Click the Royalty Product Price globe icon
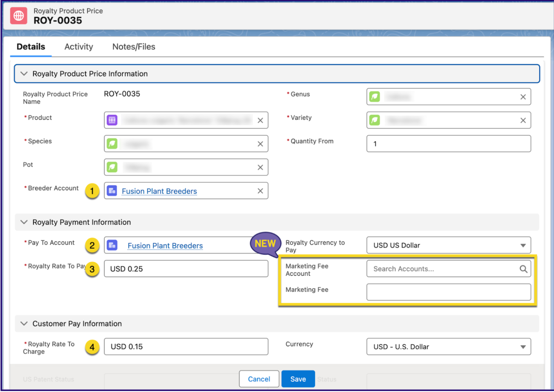 pyautogui.click(x=18, y=16)
